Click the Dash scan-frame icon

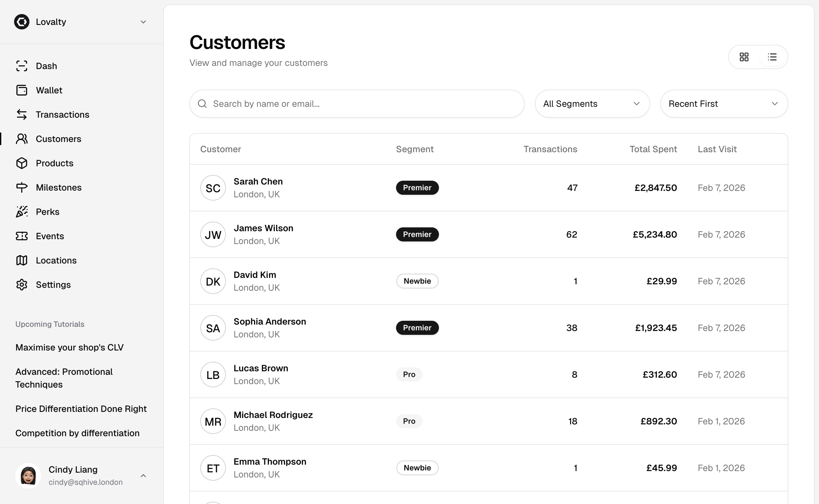[x=22, y=66]
